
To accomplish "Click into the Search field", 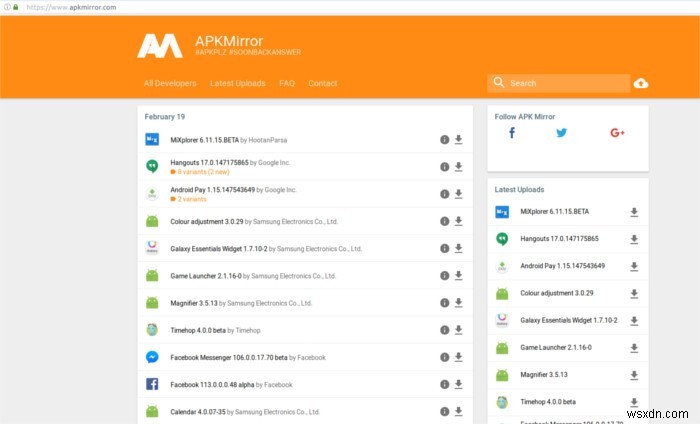I will pos(559,83).
